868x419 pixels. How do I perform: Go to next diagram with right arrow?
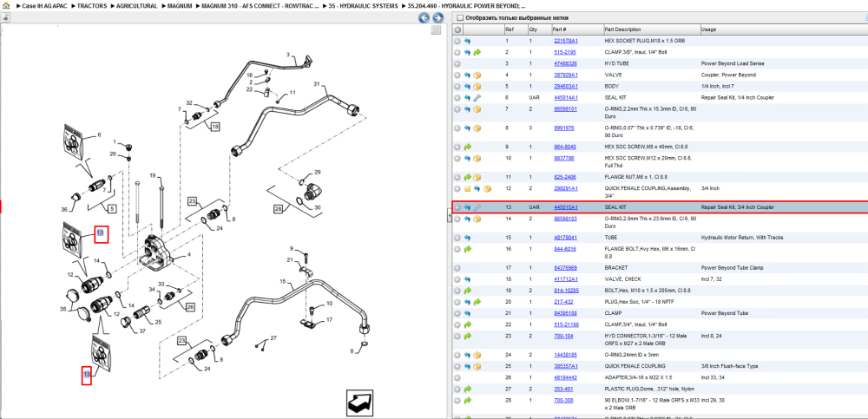(x=437, y=18)
